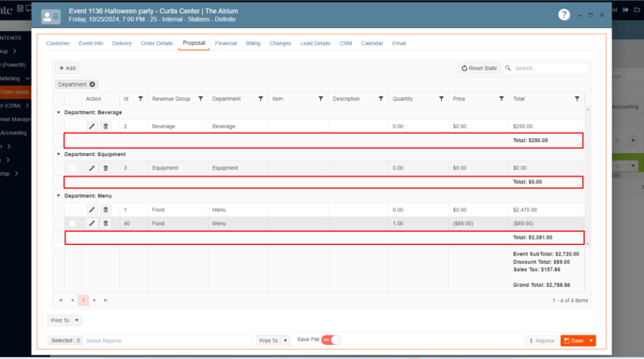Image resolution: width=644 pixels, height=359 pixels.
Task: Collapse the Department: Beverage group
Action: pyautogui.click(x=58, y=112)
